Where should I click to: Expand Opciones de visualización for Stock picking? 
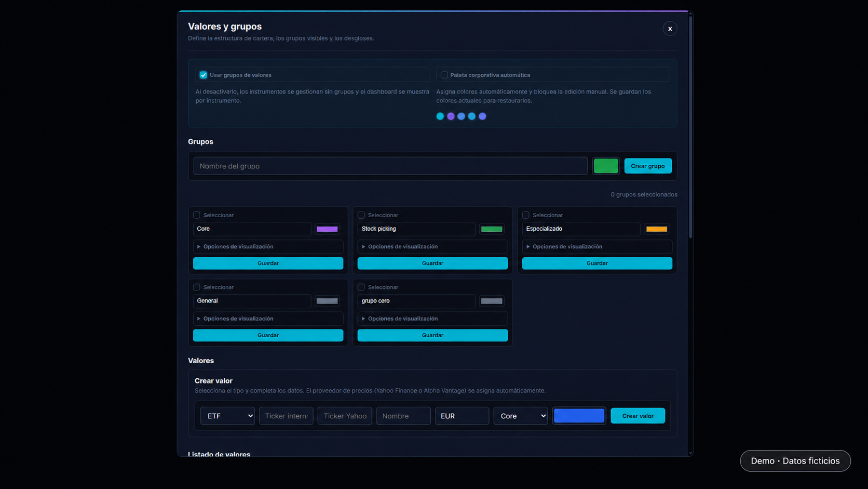432,246
